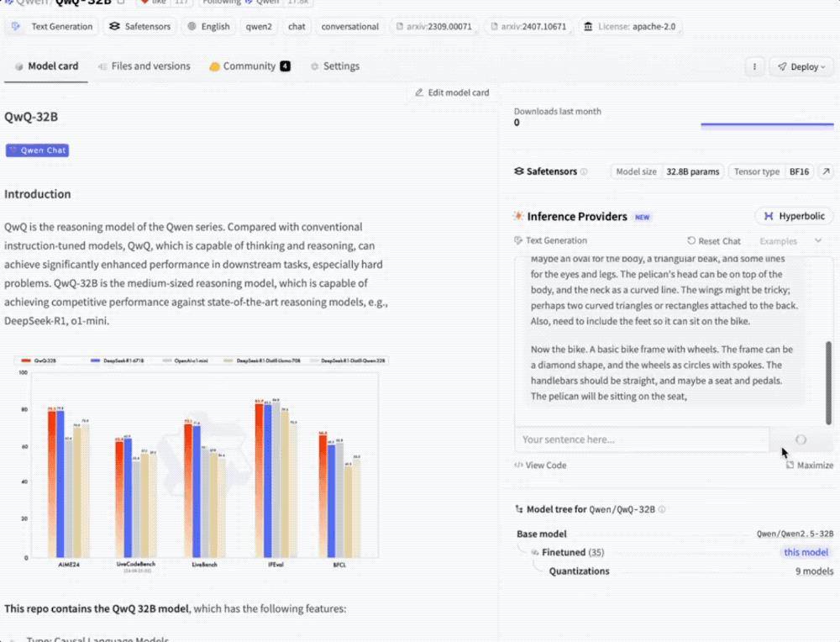Open the 9 models quantizations link

814,571
